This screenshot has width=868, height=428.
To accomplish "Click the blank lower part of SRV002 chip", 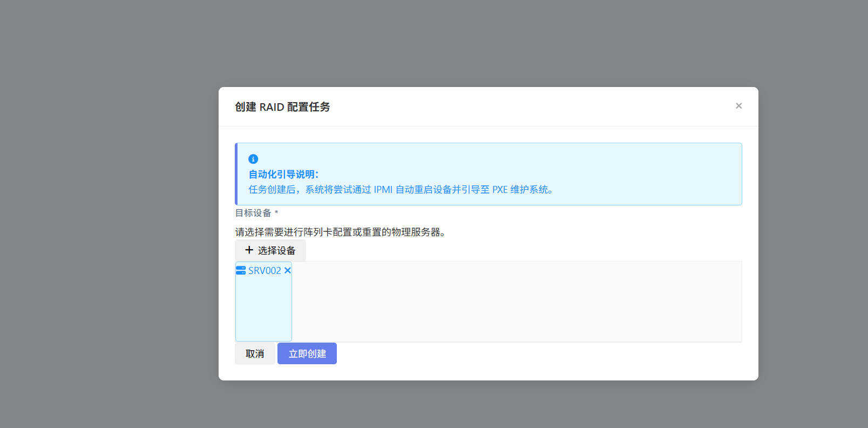I will pos(263,313).
